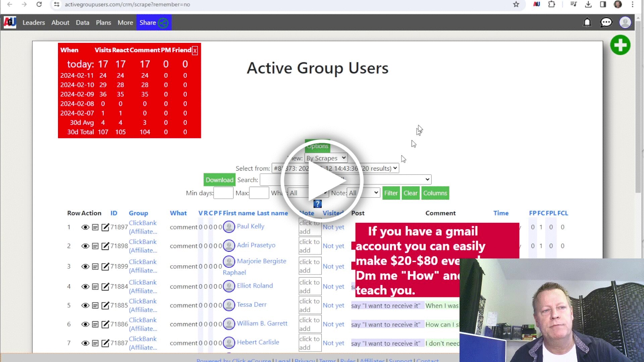View row 1 Paul Kelly eye icon
644x362 pixels.
[85, 227]
